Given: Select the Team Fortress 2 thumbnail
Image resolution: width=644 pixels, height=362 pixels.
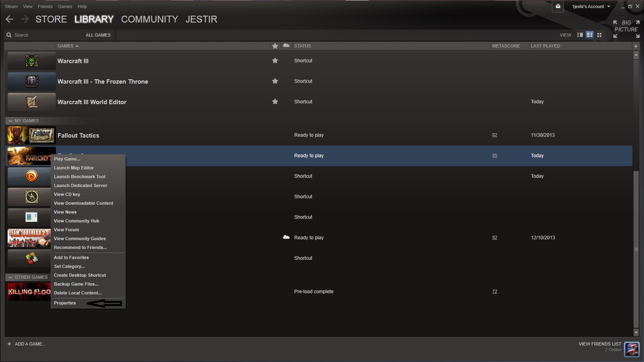Looking at the screenshot, I should [29, 238].
